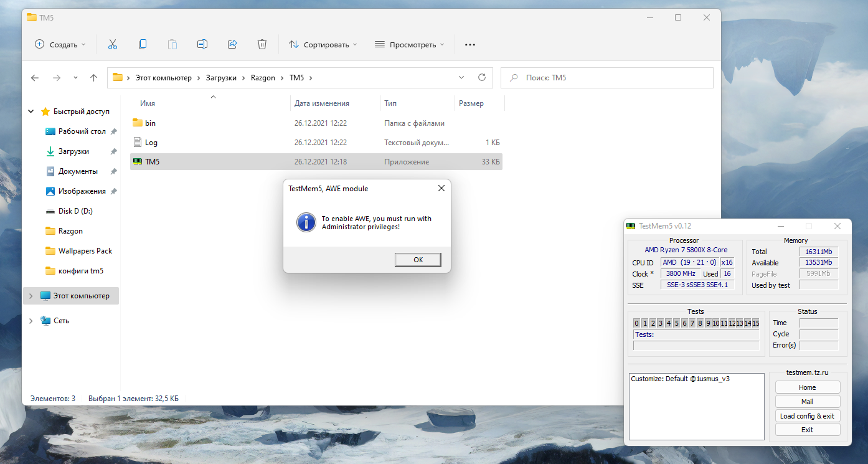868x464 pixels.
Task: Click test number 0 box in TestMem5
Action: (636, 323)
